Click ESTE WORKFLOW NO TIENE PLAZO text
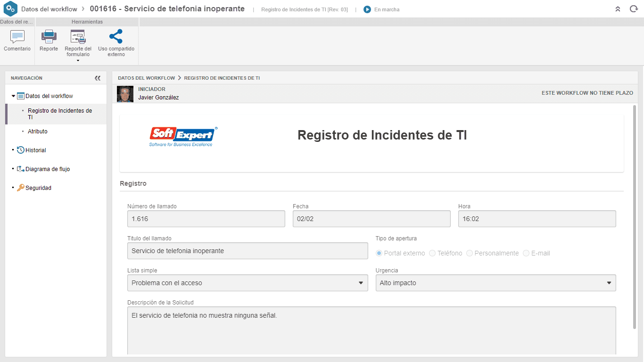This screenshot has width=644, height=362. click(587, 93)
